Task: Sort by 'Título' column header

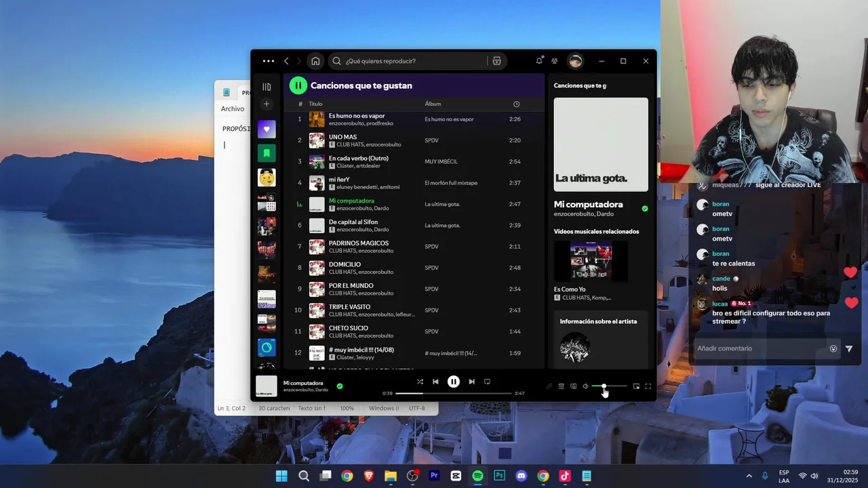Action: (315, 104)
